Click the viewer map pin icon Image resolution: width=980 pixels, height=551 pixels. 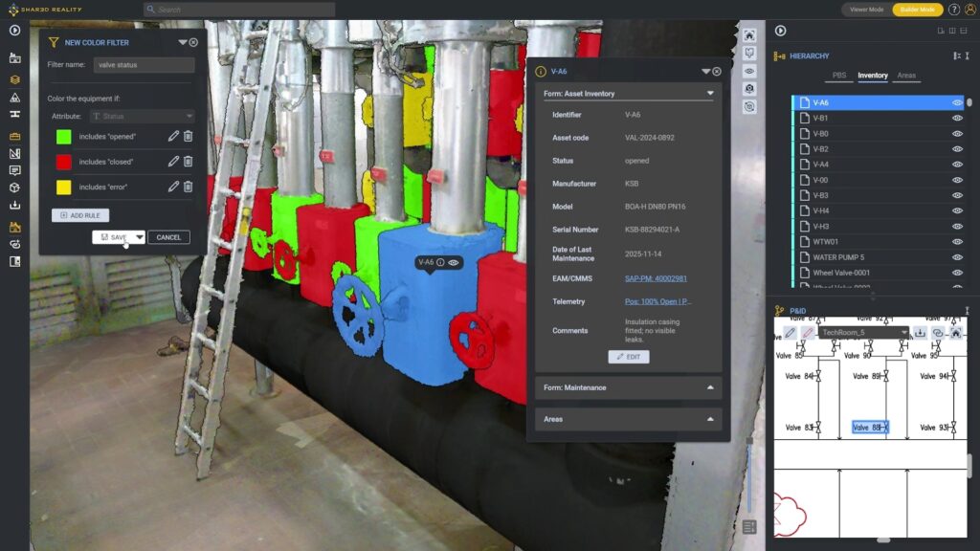tap(749, 54)
